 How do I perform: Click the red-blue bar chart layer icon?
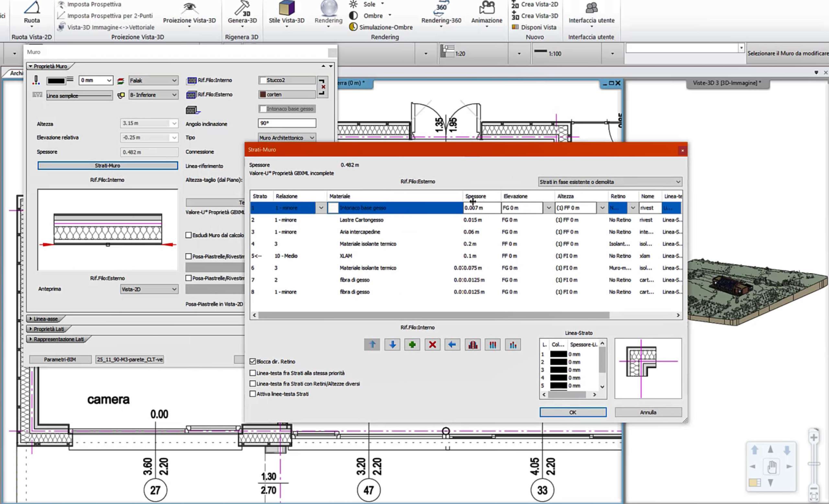[473, 345]
